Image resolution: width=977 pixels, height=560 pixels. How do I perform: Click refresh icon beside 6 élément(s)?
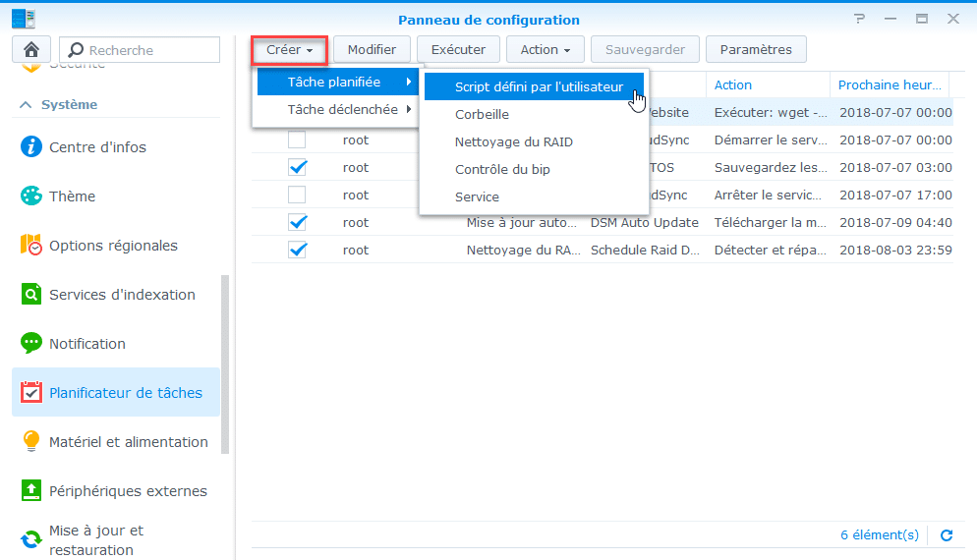coord(947,535)
